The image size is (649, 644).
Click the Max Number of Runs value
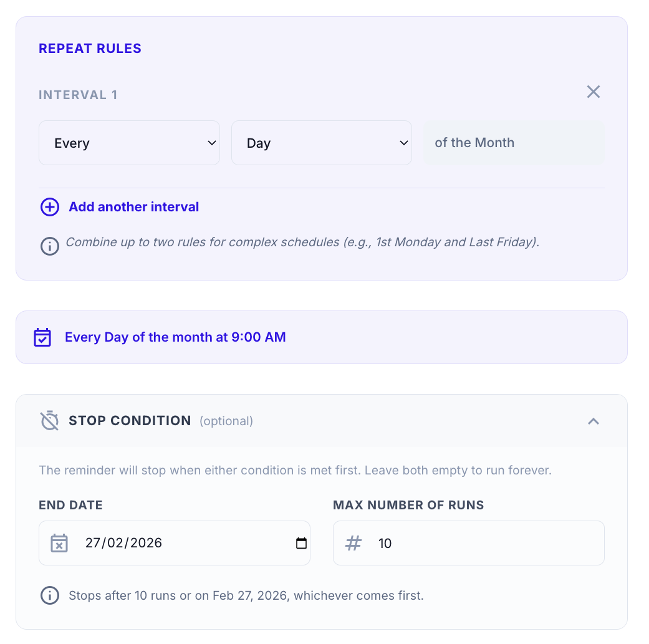click(x=385, y=543)
